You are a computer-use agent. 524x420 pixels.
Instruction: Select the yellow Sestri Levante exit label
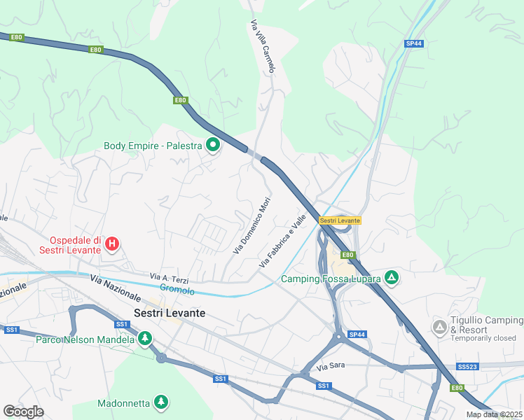(340, 220)
